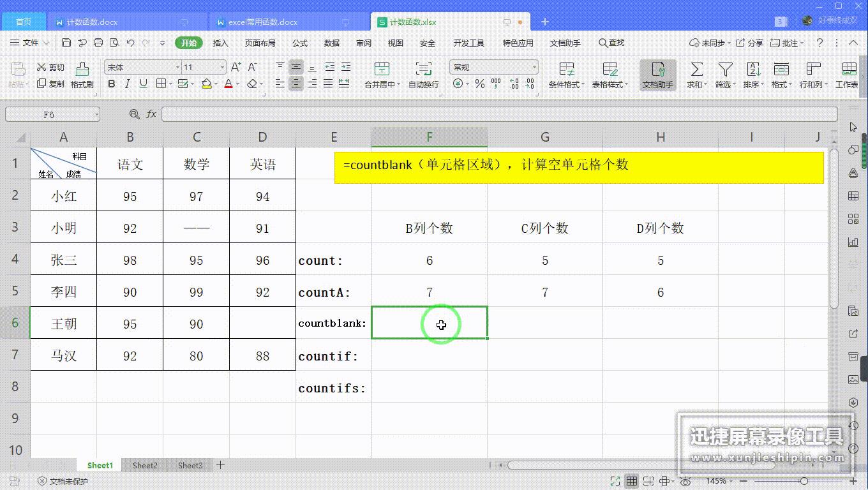Toggle horizontal center alignment

pyautogui.click(x=296, y=84)
